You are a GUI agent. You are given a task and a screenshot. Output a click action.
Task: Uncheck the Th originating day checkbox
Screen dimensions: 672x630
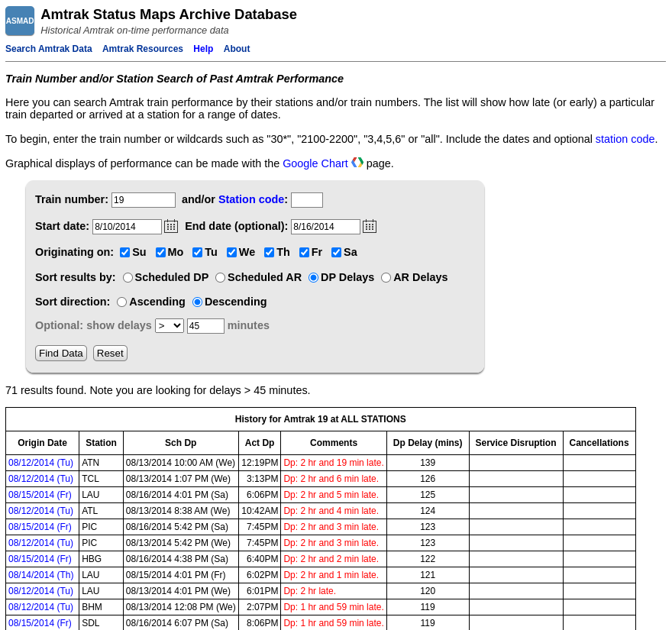coord(269,253)
